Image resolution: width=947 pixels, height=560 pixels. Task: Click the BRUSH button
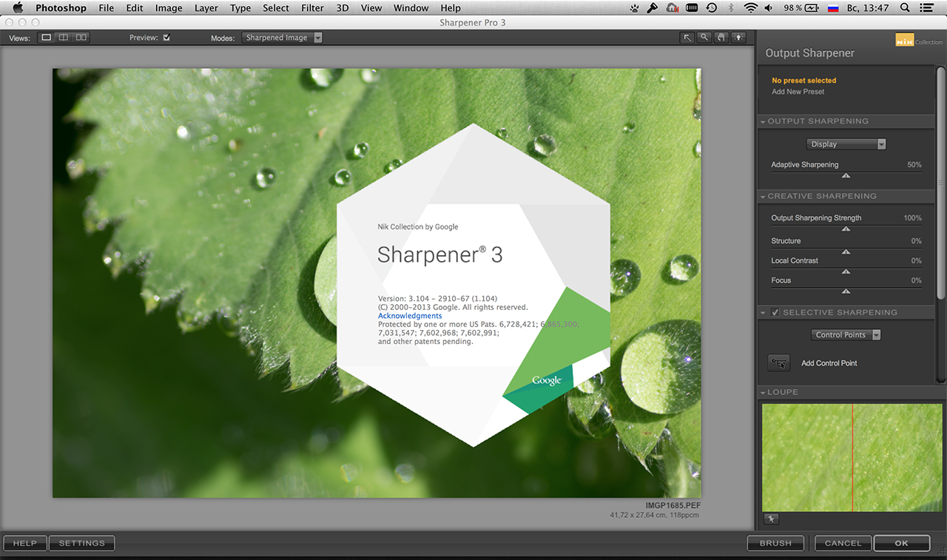pyautogui.click(x=775, y=543)
